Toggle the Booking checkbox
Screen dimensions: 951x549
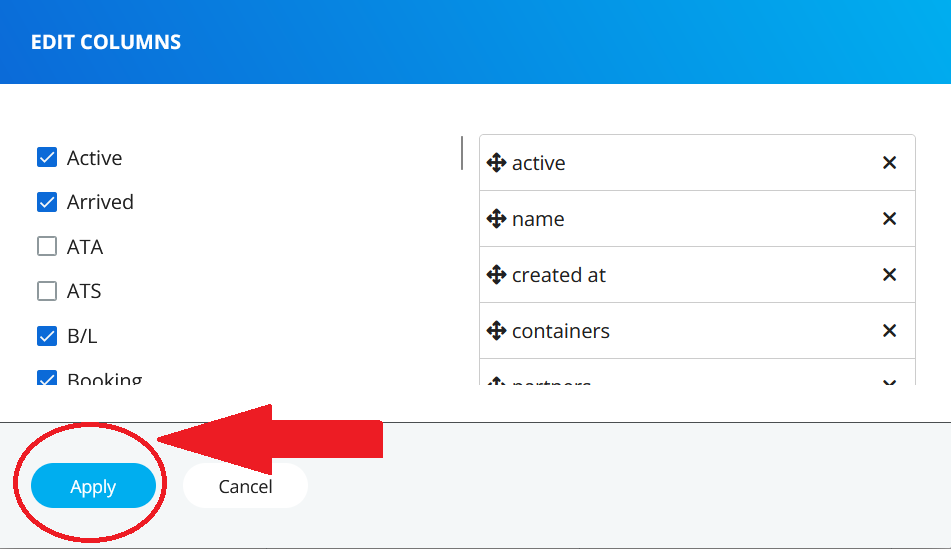coord(47,379)
